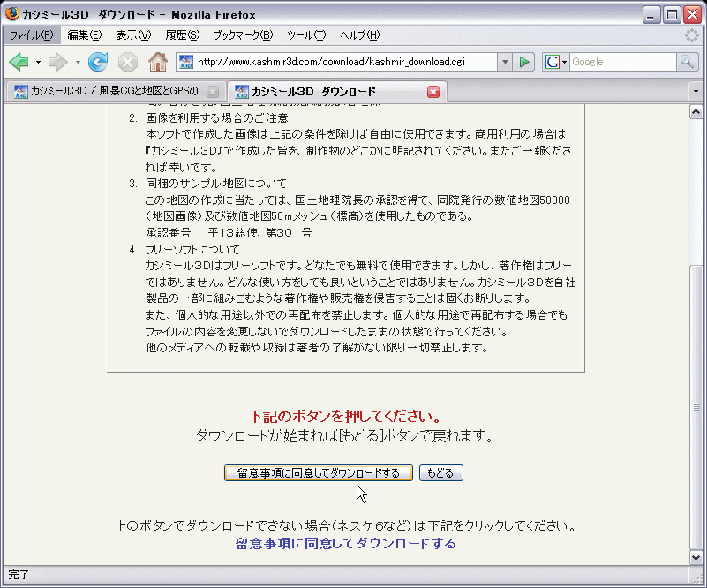Expand the address bar history dropdown
Viewport: 707px width, 588px height.
coord(505,62)
